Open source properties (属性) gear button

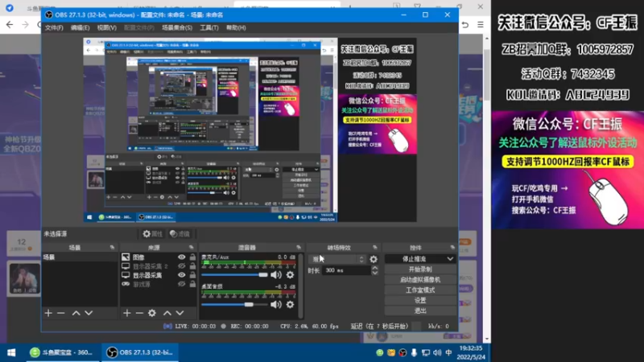[152, 234]
